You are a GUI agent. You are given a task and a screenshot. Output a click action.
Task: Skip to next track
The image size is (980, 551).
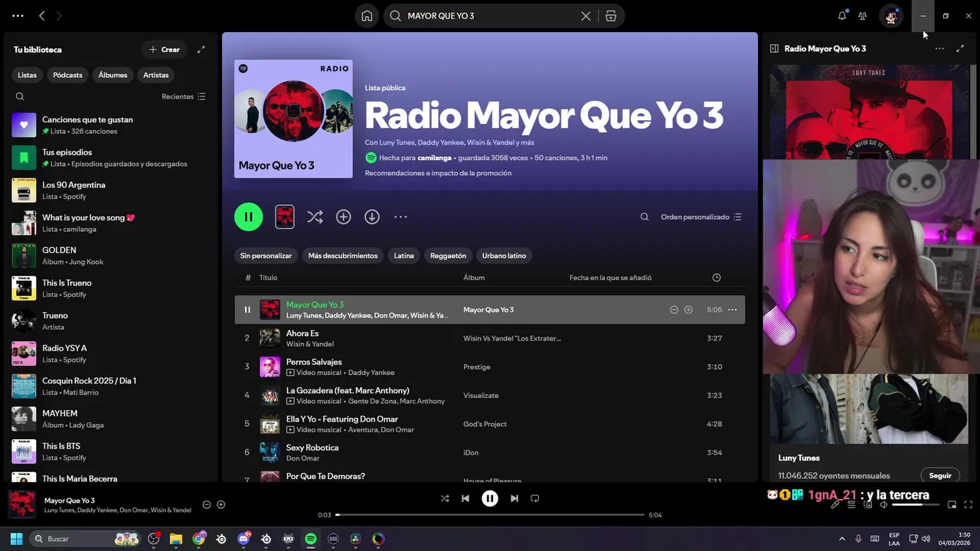(x=514, y=498)
